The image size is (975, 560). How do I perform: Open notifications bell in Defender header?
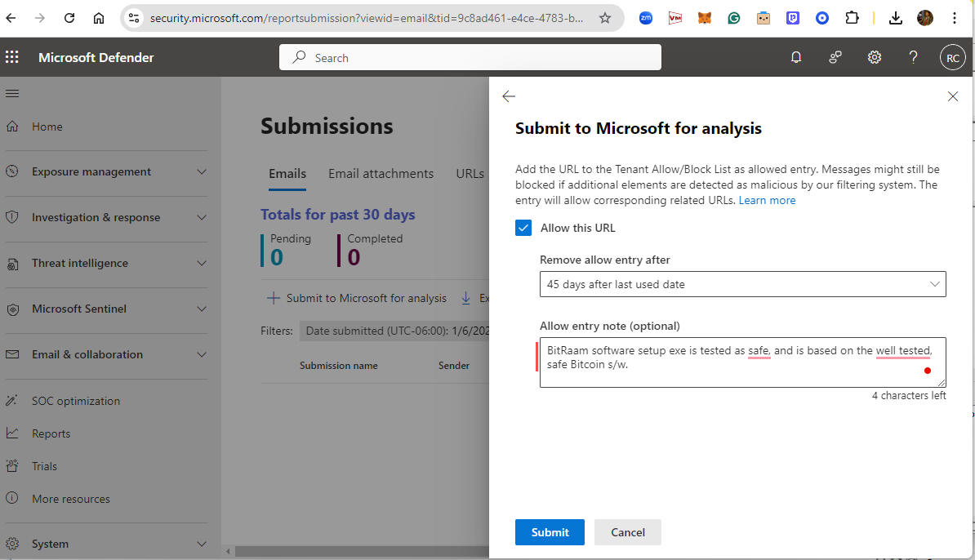point(796,57)
